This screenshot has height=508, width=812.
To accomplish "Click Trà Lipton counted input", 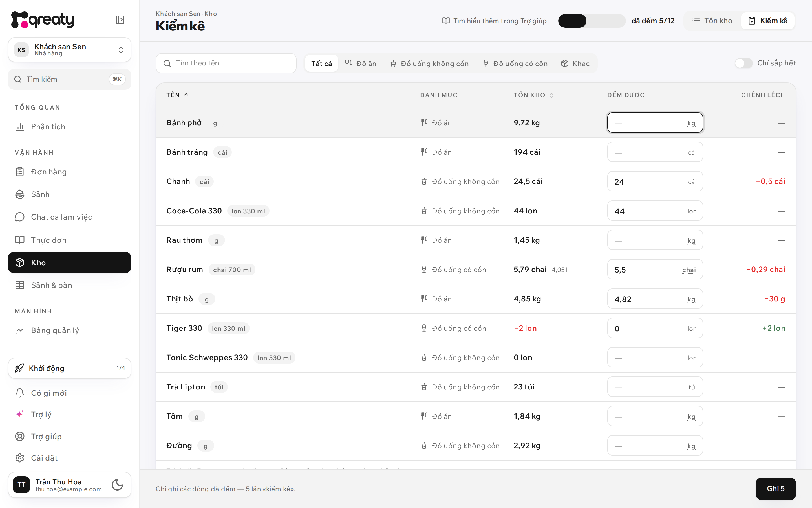I will coord(655,387).
